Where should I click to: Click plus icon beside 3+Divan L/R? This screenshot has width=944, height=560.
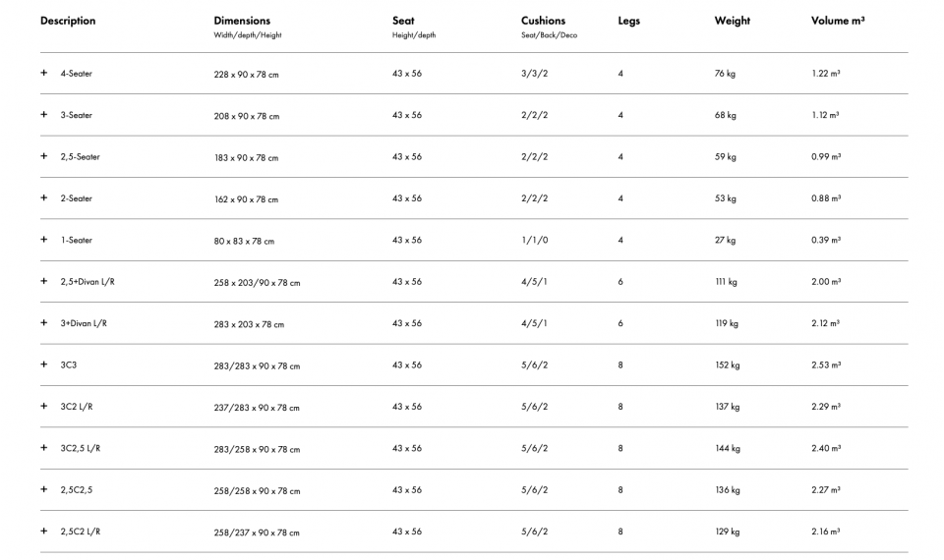click(x=43, y=322)
